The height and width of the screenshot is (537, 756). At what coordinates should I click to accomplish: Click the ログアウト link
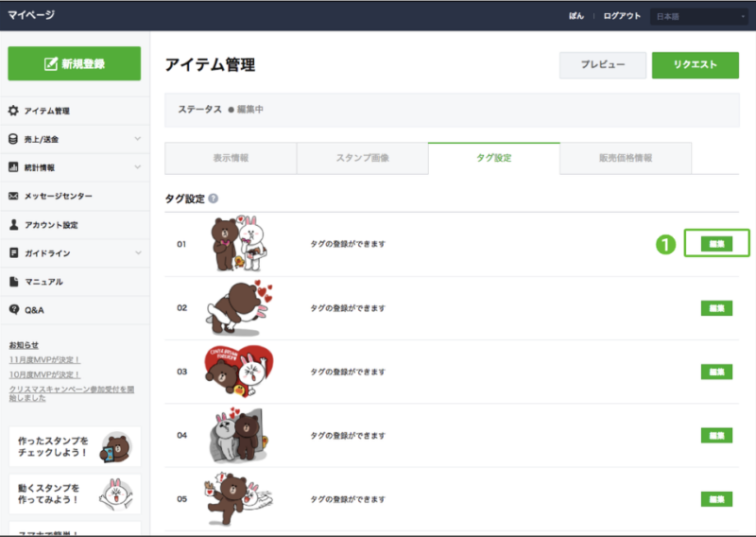tap(621, 16)
